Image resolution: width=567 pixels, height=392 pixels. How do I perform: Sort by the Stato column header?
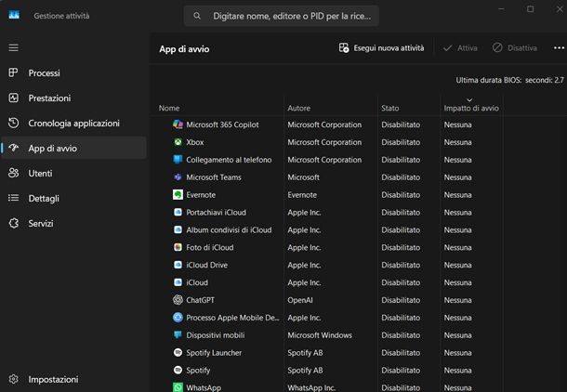[x=390, y=109]
